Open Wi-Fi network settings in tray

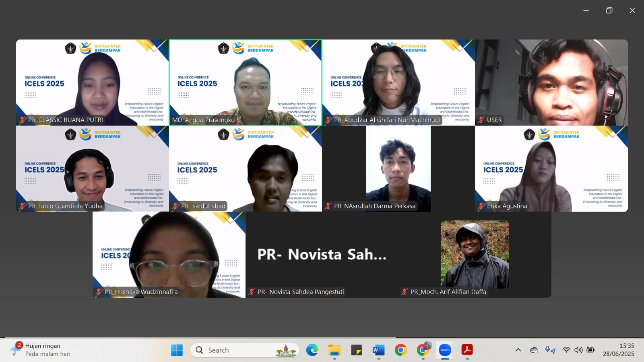[x=566, y=350]
